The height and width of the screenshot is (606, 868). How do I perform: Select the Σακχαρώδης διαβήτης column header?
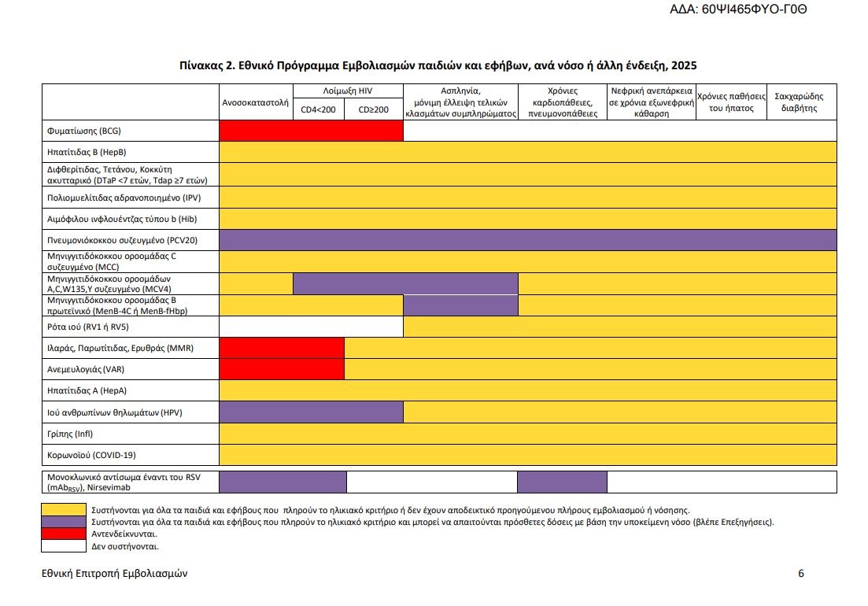click(800, 102)
